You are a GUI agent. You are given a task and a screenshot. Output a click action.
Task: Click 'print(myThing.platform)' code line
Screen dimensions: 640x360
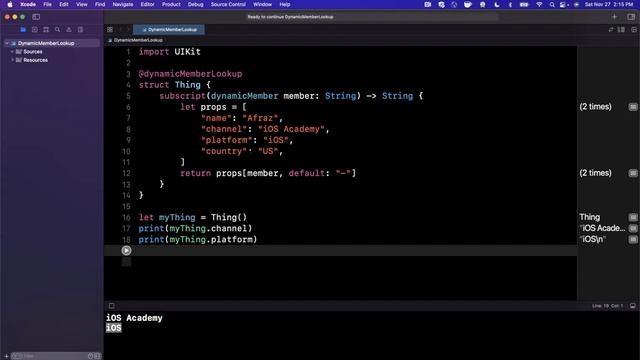(x=198, y=240)
